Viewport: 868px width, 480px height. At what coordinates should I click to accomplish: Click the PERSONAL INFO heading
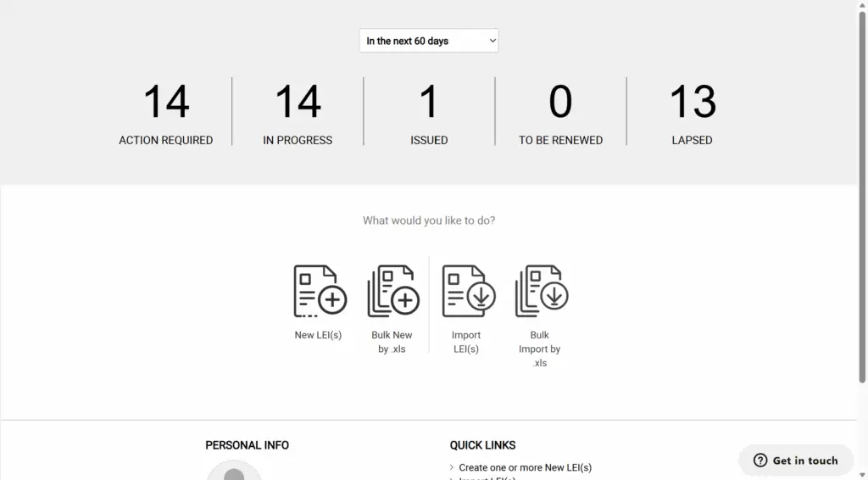[247, 445]
